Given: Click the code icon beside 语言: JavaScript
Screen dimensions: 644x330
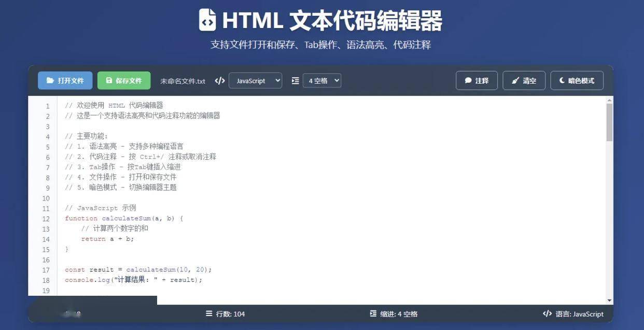Looking at the screenshot, I should tap(547, 314).
